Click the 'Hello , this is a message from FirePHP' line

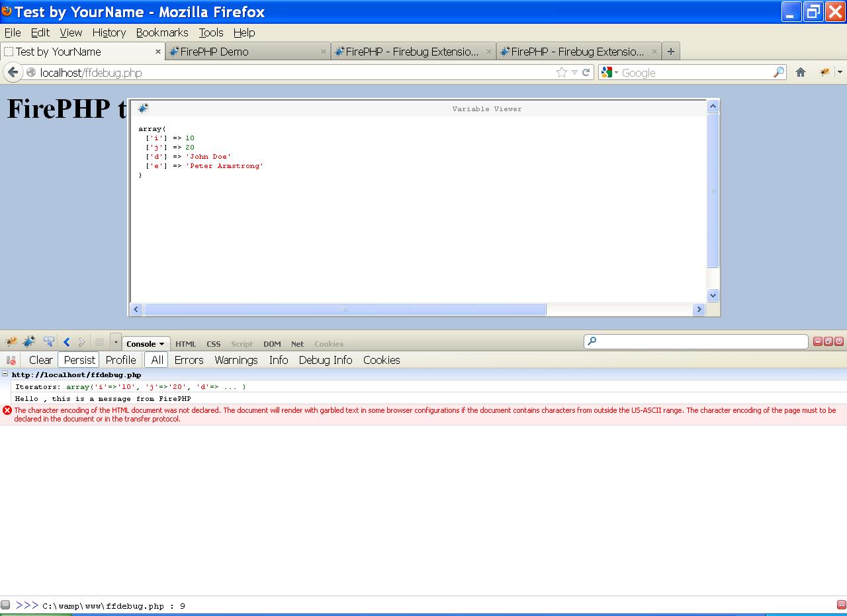[x=103, y=398]
